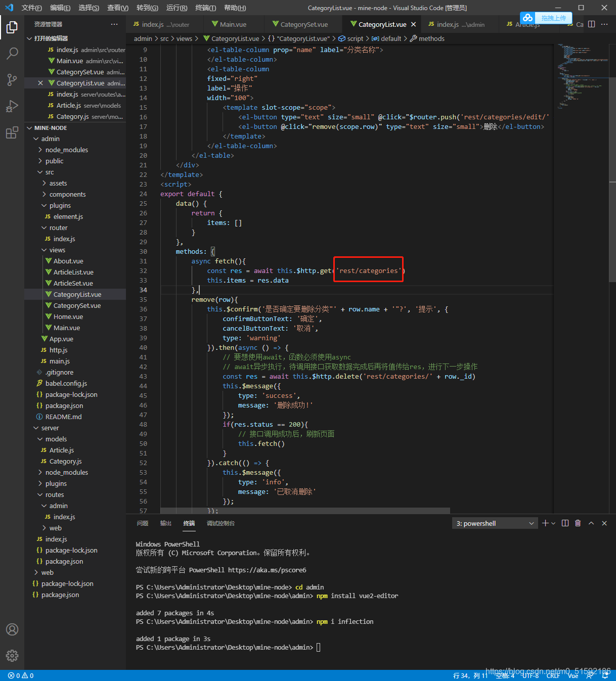Open the Accounts icon in activity bar
This screenshot has height=681, width=616.
click(12, 629)
